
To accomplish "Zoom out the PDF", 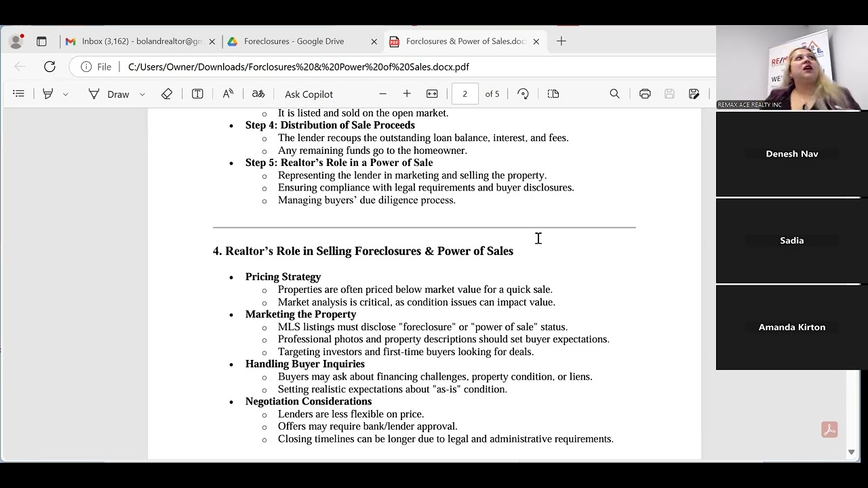I will 382,94.
